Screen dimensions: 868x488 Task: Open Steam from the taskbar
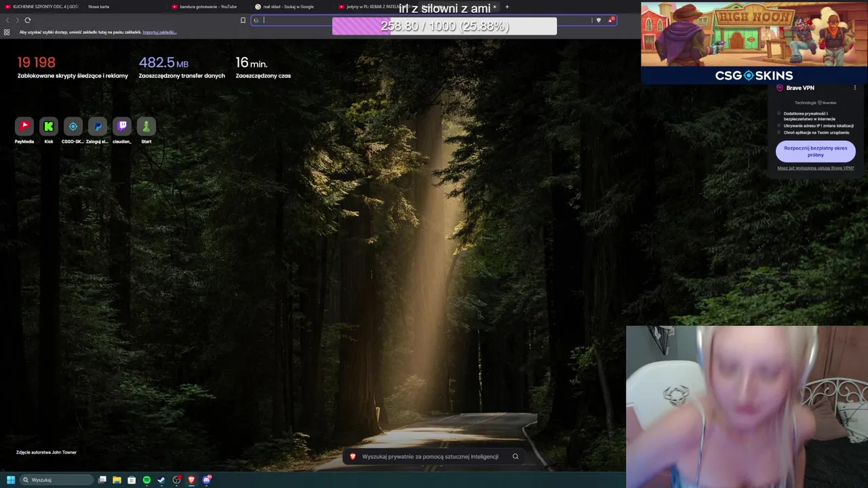(161, 480)
